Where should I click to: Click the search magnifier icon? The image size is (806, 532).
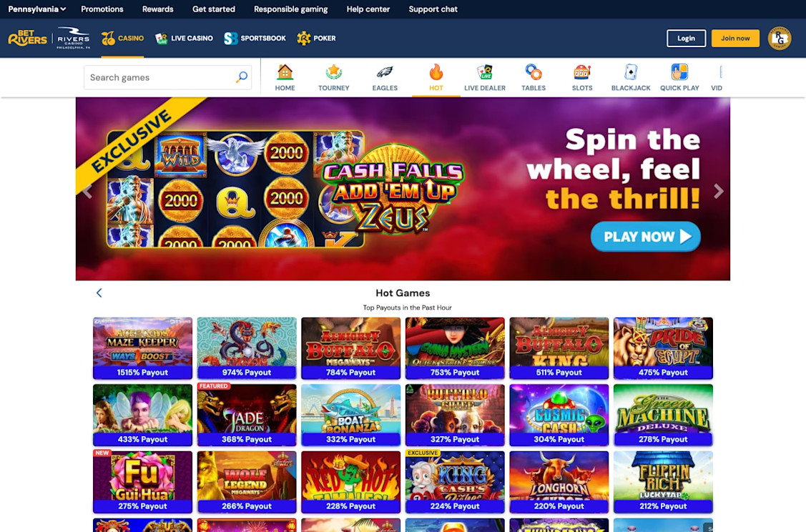pyautogui.click(x=242, y=77)
